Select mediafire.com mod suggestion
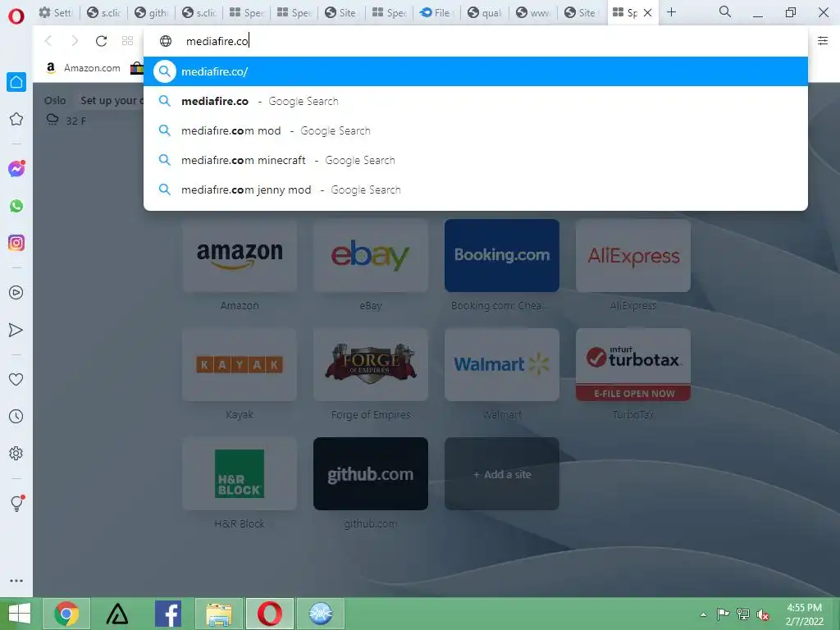 pyautogui.click(x=476, y=130)
